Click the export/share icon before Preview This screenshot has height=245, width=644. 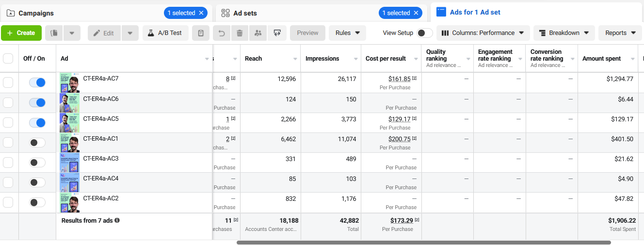(x=277, y=33)
